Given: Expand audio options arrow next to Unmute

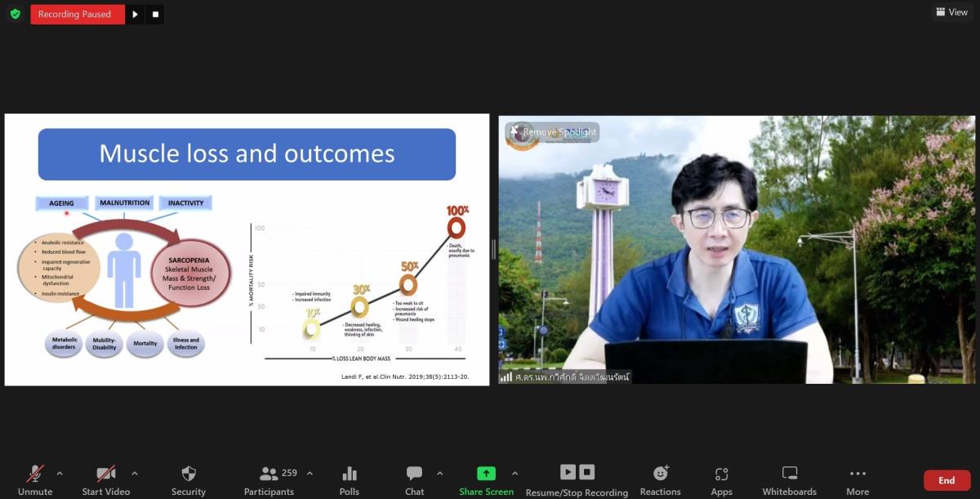Looking at the screenshot, I should click(x=60, y=473).
